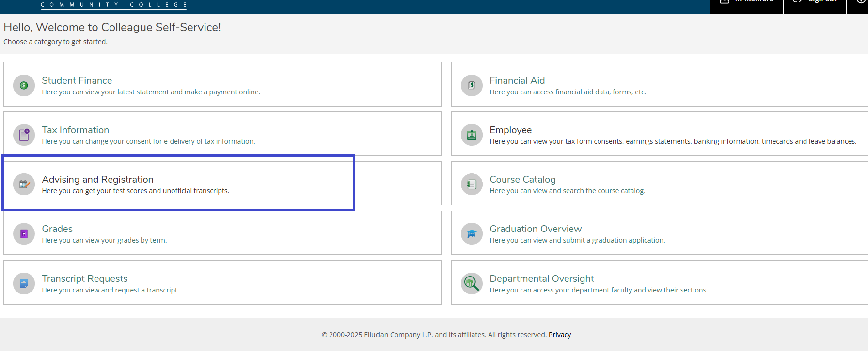Click the Graduation Overview cap icon

472,234
